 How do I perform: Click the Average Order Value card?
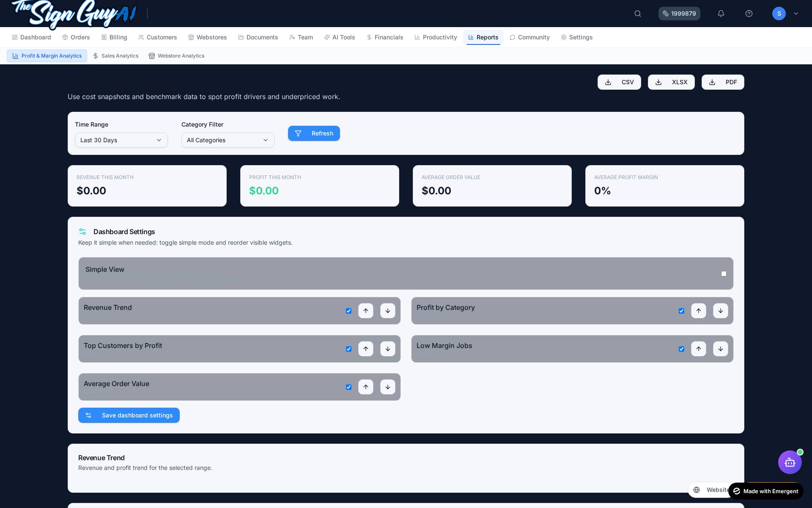[x=492, y=186]
